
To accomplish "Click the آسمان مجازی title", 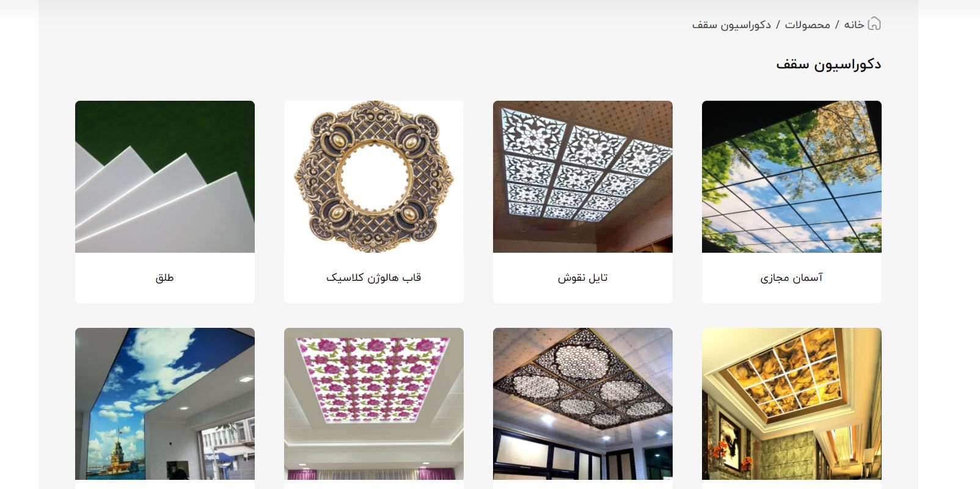I will [791, 278].
